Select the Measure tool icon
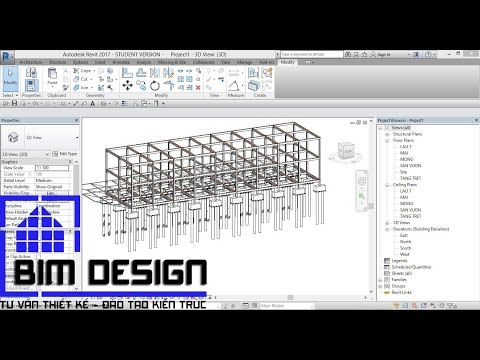 click(233, 86)
